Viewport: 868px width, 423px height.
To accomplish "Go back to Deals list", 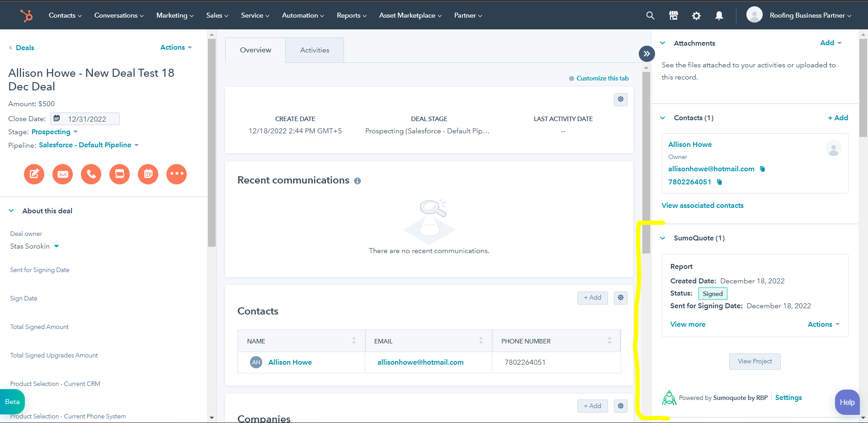I will [x=22, y=48].
